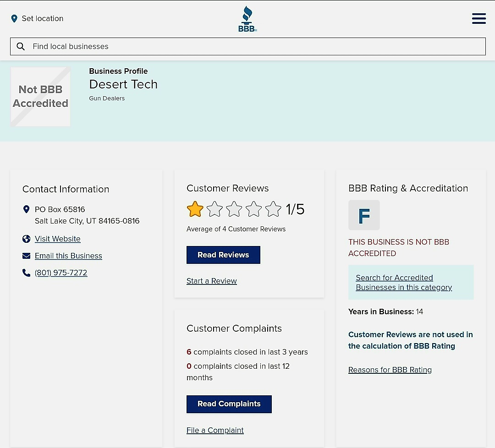Click BBB Rating & Accreditation heading

coord(408,188)
